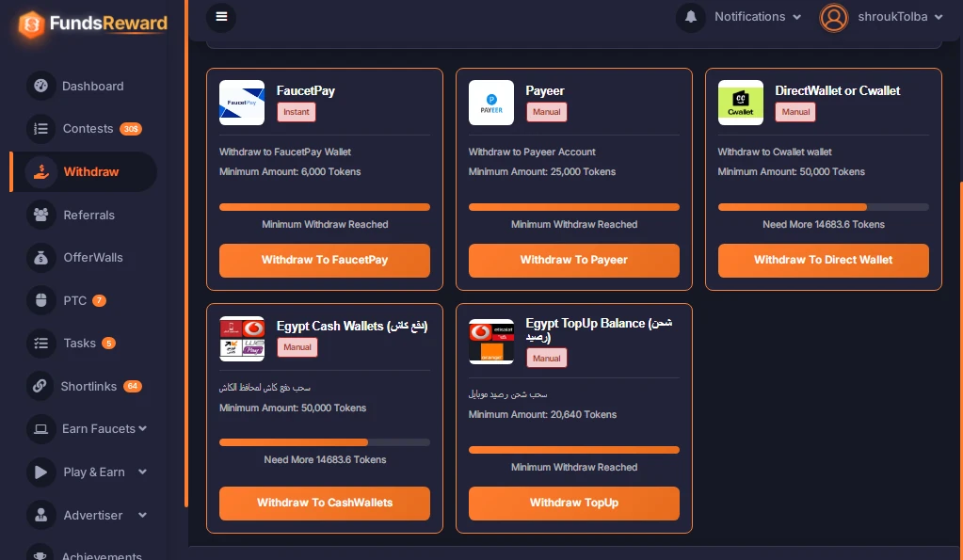The image size is (963, 560).
Task: Click 'Minimum Amount: 6,000 Tokens' text
Action: coord(290,172)
